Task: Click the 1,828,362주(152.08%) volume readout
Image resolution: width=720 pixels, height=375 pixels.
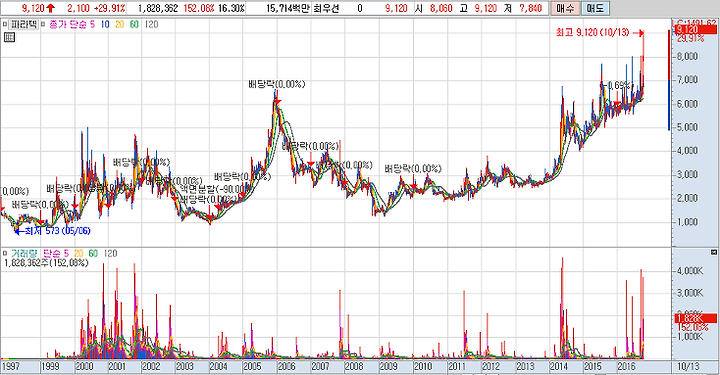Action: (46, 263)
